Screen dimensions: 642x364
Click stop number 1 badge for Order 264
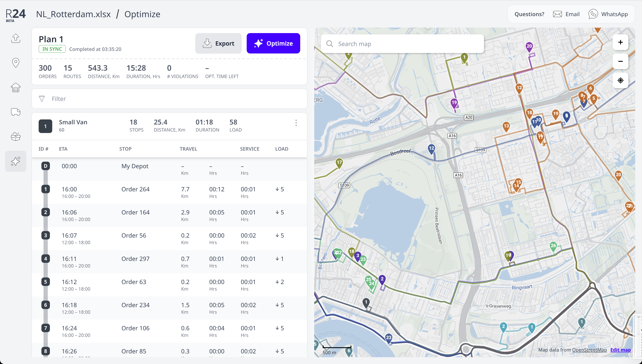[x=45, y=189]
